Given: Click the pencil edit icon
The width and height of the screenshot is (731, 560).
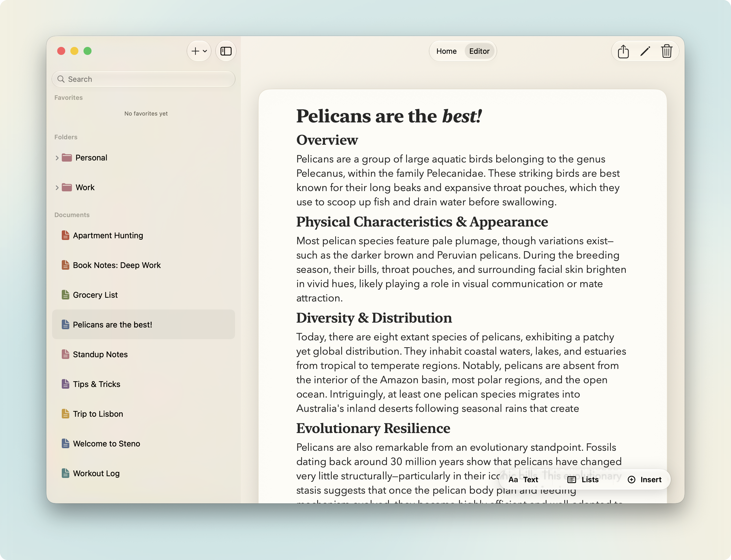Looking at the screenshot, I should [645, 51].
